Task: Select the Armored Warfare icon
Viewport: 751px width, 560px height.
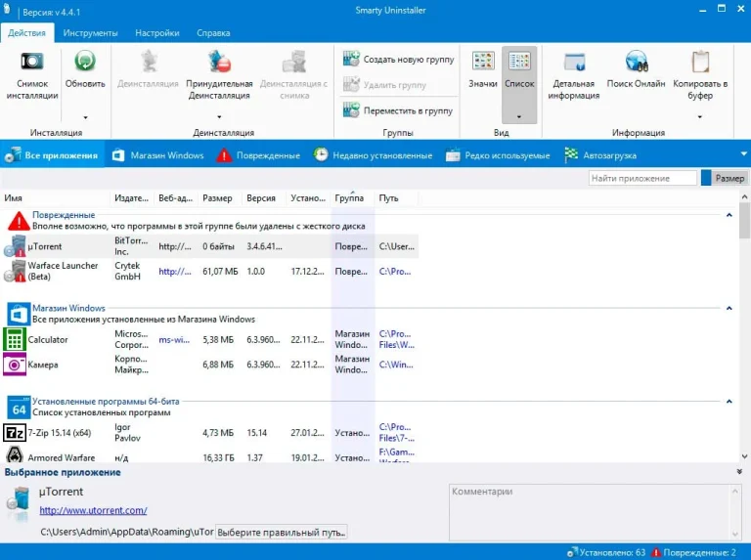Action: pos(15,454)
